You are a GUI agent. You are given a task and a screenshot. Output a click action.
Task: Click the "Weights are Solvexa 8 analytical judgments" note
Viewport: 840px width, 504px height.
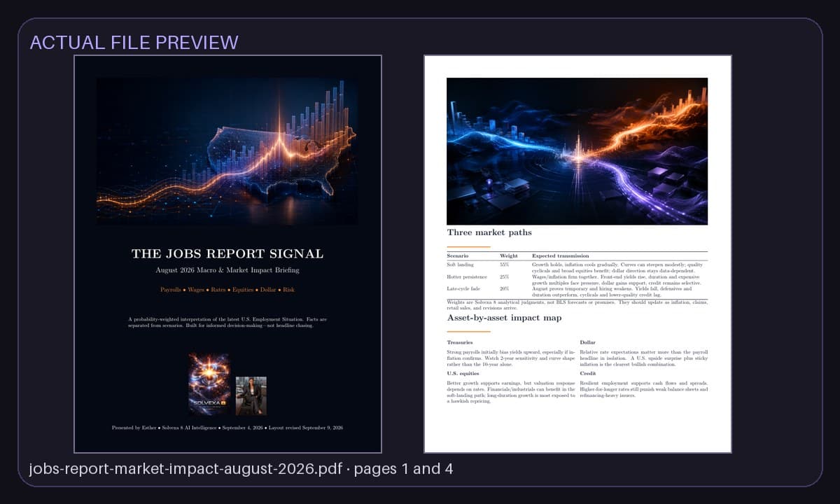click(577, 304)
